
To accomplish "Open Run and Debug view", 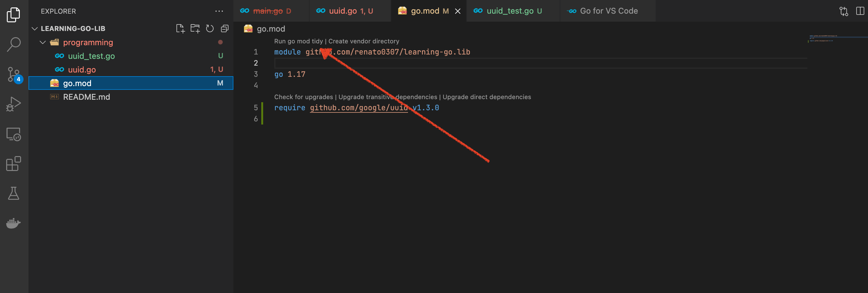I will pyautogui.click(x=14, y=104).
